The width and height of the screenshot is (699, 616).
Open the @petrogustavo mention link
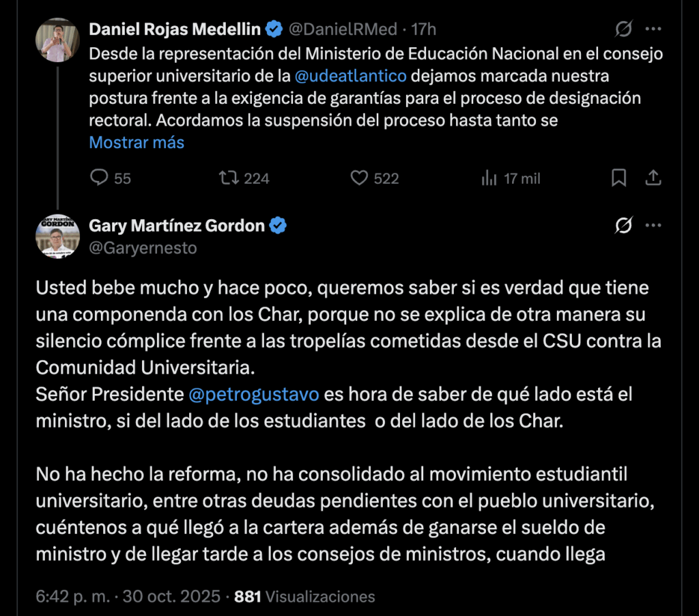pos(253,395)
